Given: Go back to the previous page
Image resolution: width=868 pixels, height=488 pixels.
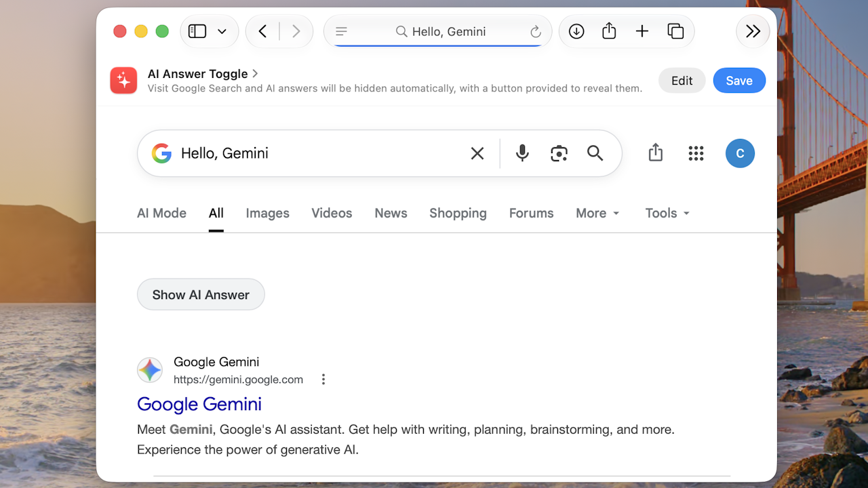Looking at the screenshot, I should tap(262, 31).
